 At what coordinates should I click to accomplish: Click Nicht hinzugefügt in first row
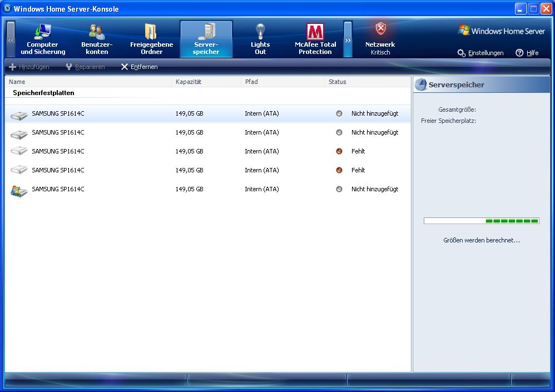tap(375, 113)
